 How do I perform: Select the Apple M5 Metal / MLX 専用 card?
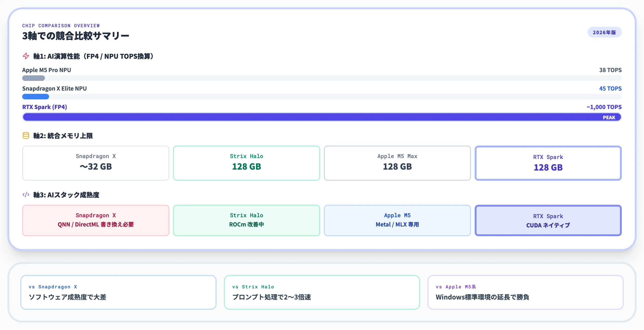[x=397, y=220]
